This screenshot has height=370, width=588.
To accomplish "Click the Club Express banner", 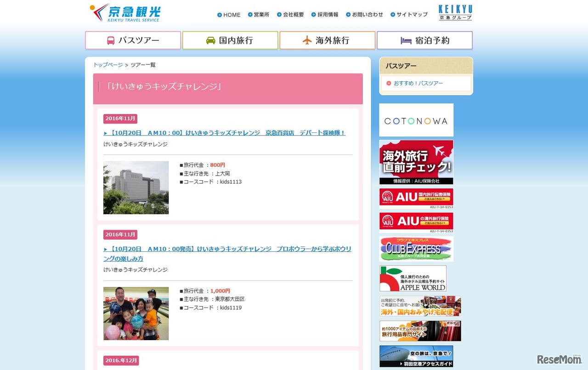I will 416,249.
